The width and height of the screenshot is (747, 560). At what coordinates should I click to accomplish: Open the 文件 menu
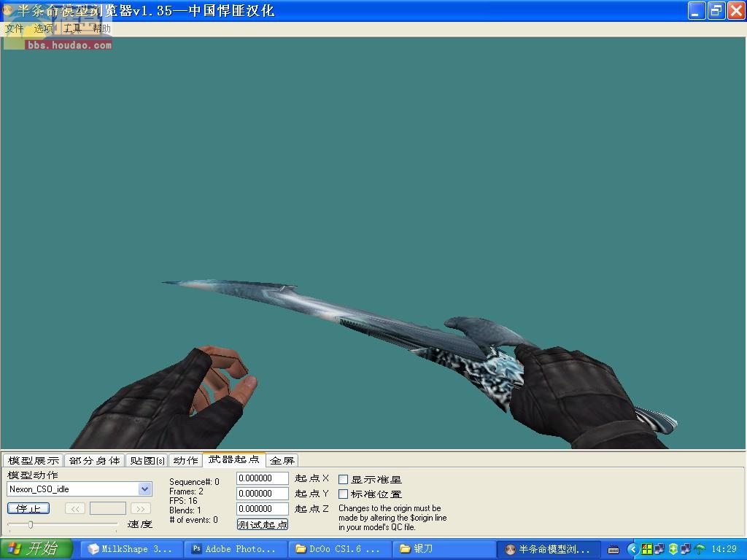pyautogui.click(x=15, y=28)
